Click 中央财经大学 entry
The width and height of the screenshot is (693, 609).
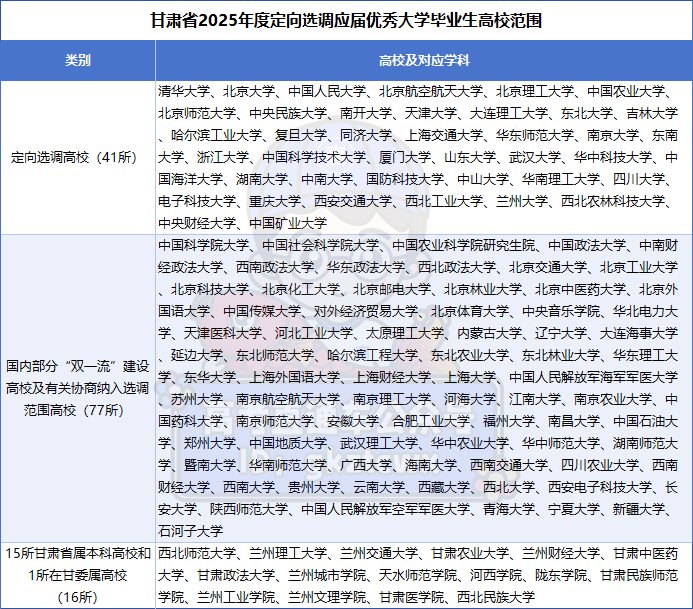(197, 223)
